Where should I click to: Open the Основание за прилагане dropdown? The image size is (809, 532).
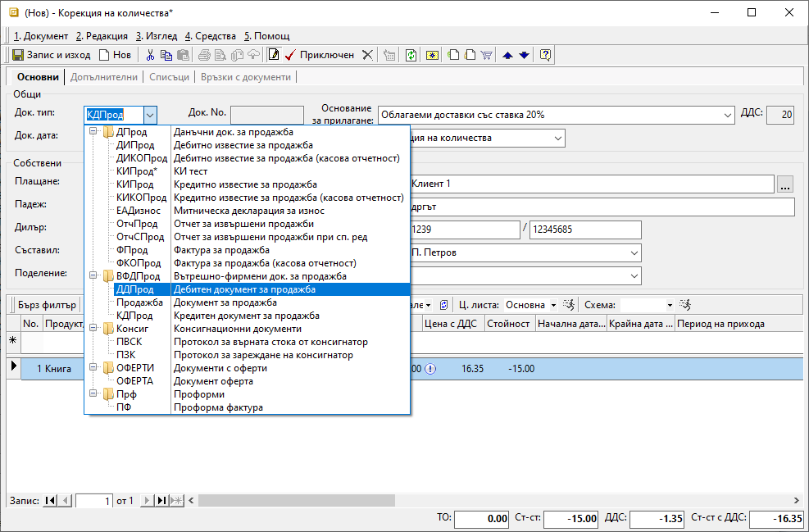pyautogui.click(x=726, y=115)
